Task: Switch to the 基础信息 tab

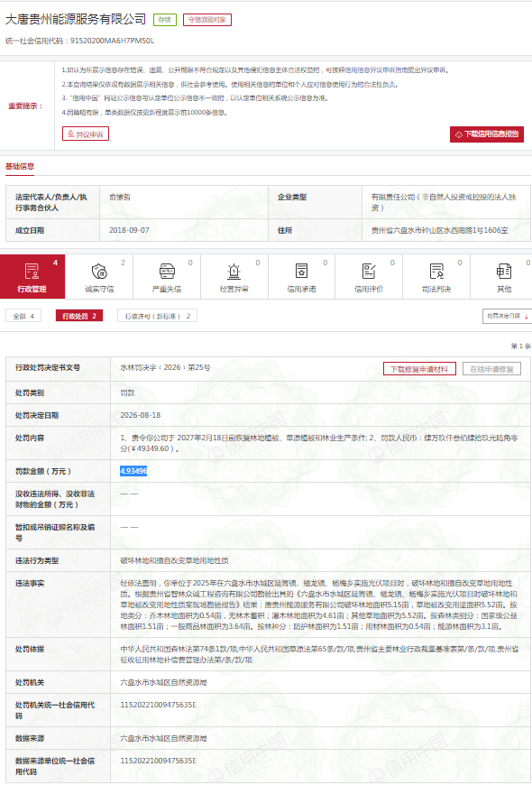Action: point(20,166)
